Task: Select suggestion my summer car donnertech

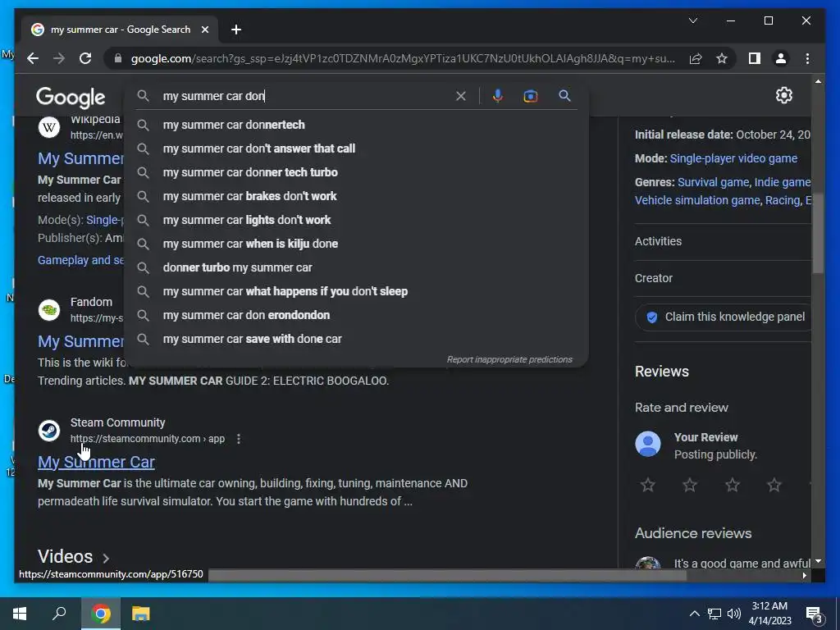Action: click(356, 125)
